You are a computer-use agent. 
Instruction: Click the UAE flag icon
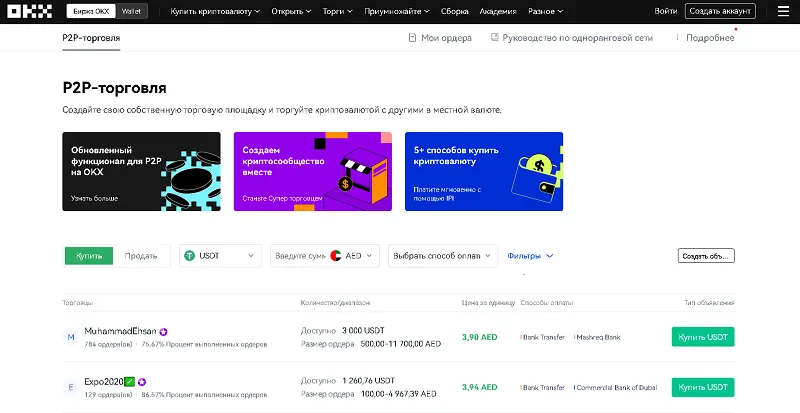click(x=336, y=256)
